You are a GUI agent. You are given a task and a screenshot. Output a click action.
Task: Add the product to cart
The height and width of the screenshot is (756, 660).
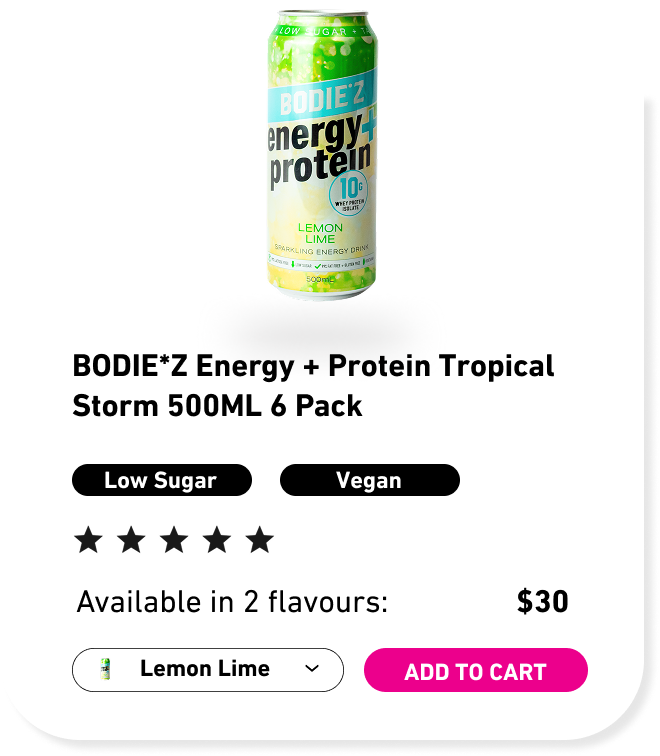pyautogui.click(x=476, y=670)
